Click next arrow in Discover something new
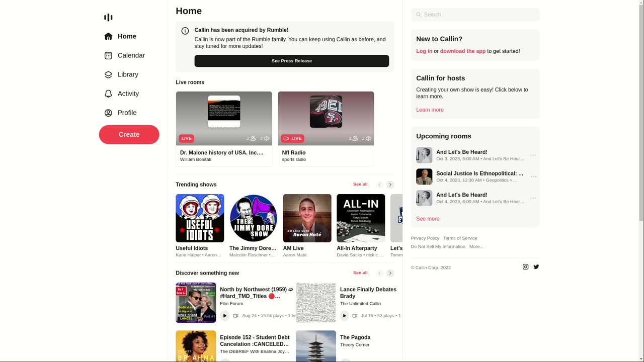The height and width of the screenshot is (362, 644). (390, 273)
